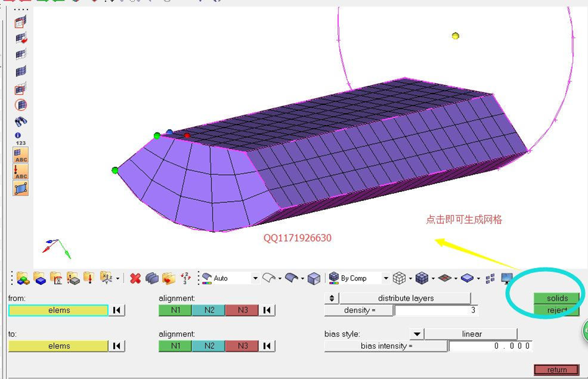Select N3 in the 'to' alignment row
588x379 pixels.
(242, 346)
